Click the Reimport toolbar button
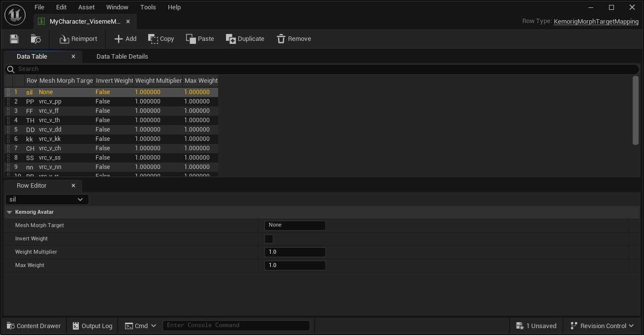 click(x=78, y=39)
